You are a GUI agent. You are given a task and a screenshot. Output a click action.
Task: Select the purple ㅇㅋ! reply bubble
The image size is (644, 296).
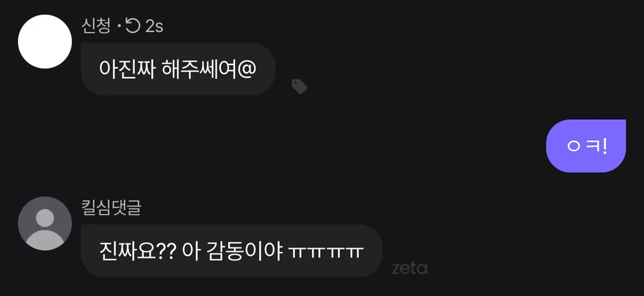point(586,146)
